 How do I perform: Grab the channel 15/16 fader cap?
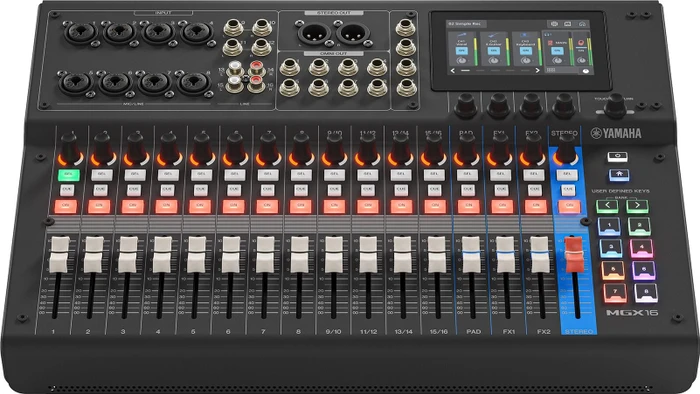tap(437, 254)
